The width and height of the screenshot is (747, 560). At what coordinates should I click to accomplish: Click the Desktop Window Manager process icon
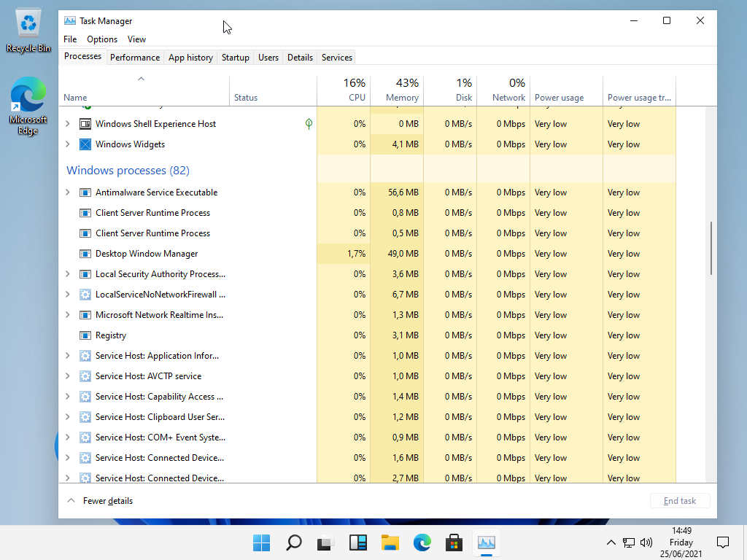(x=85, y=254)
